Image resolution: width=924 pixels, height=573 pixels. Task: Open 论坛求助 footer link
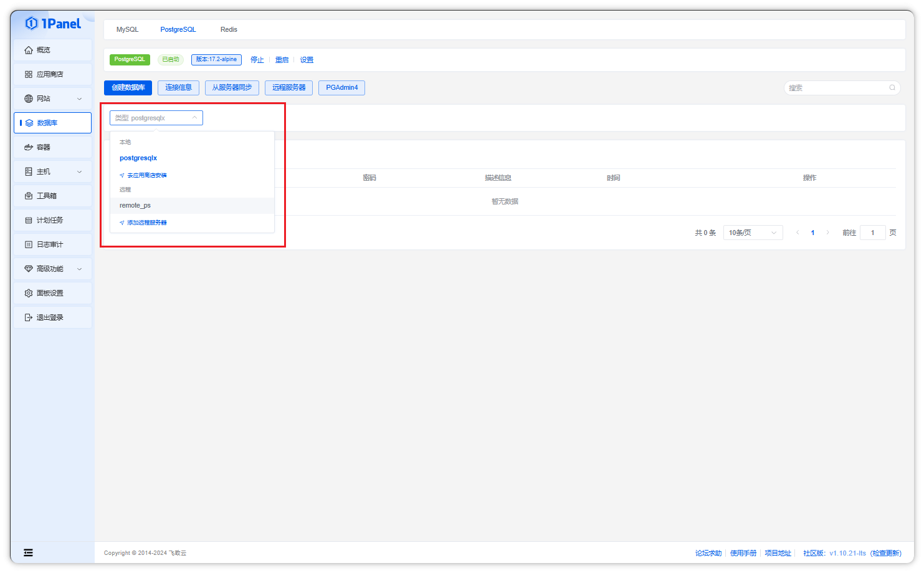point(708,553)
